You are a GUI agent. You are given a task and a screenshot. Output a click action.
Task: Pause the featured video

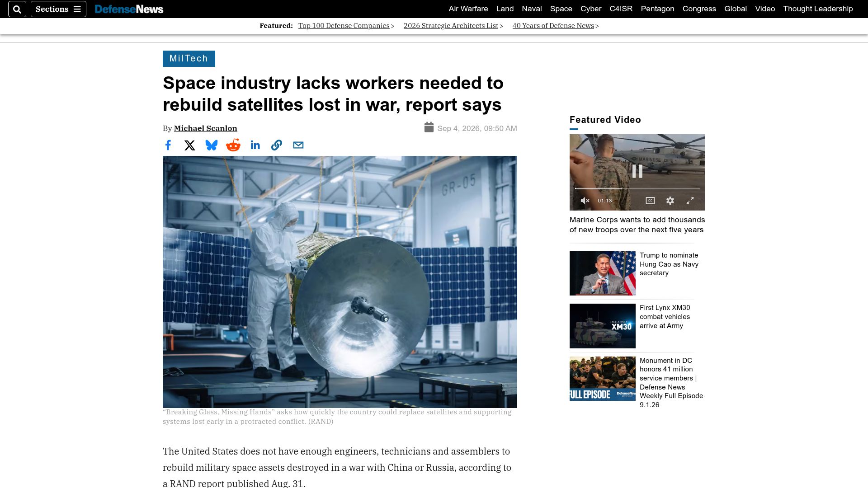click(x=637, y=171)
